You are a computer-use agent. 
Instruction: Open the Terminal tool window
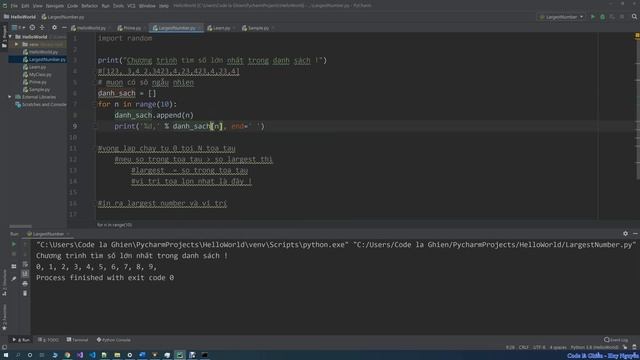coord(77,340)
